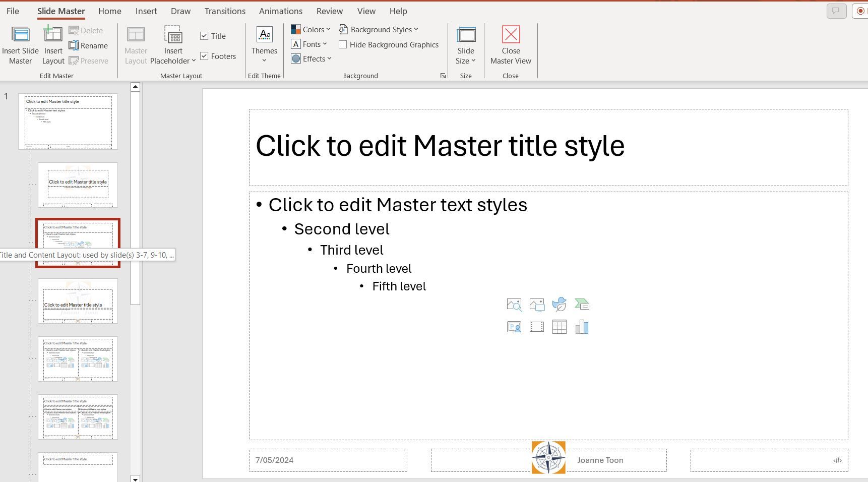868x482 pixels.
Task: Open the Colors theme dropdown
Action: 311,29
